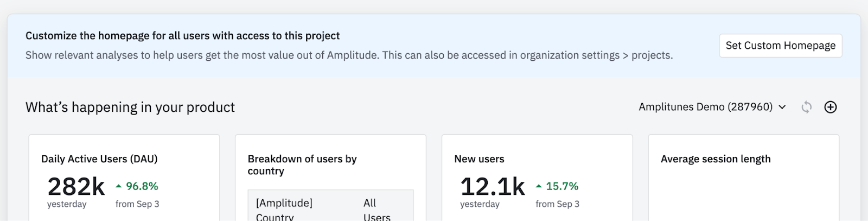Open the Daily Active Users (DAU) chart title

pyautogui.click(x=99, y=159)
